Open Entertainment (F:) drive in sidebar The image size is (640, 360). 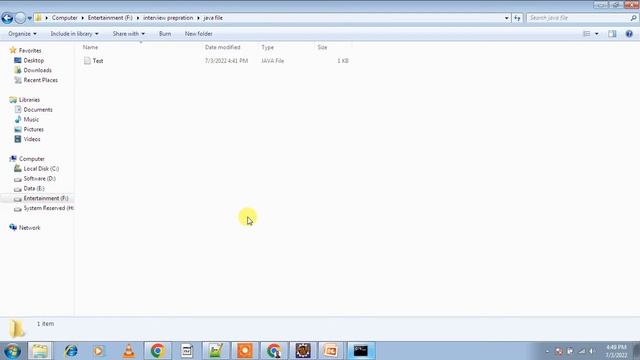[x=46, y=198]
